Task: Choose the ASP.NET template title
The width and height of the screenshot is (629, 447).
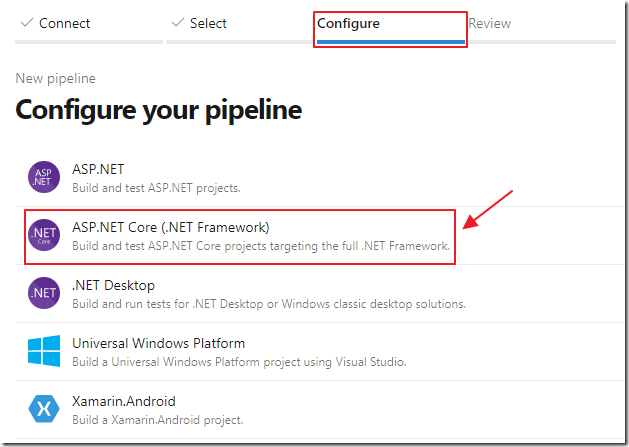Action: 98,169
